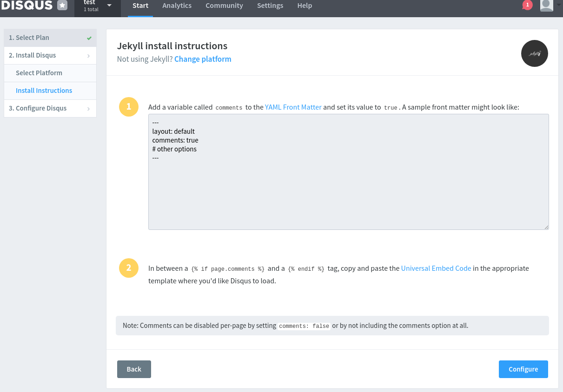Select step 2. Install Disqus
The width and height of the screenshot is (563, 392).
pyautogui.click(x=50, y=55)
